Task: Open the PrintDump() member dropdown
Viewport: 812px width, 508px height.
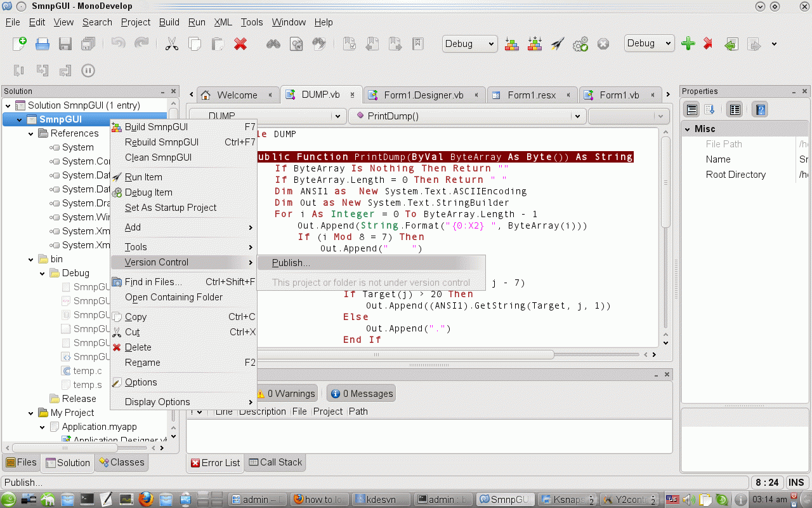Action: [467, 116]
